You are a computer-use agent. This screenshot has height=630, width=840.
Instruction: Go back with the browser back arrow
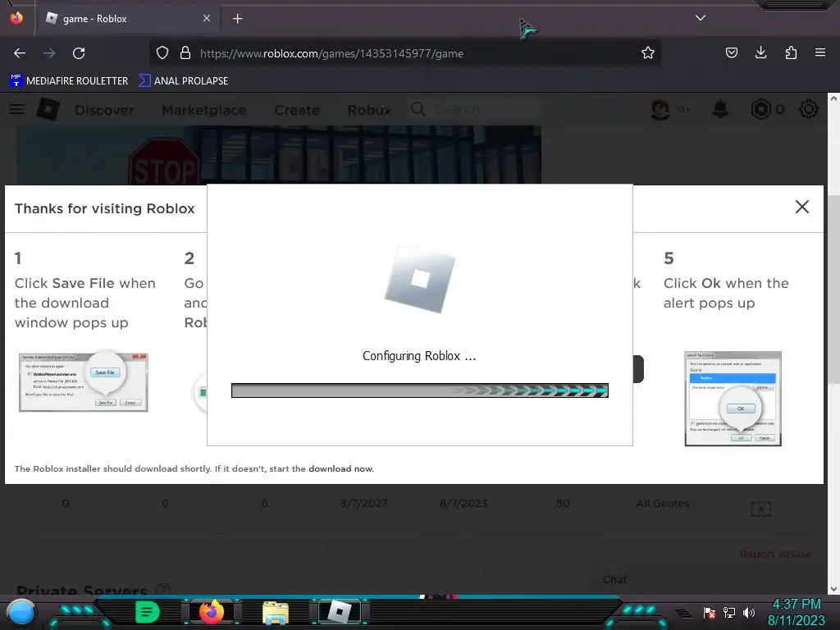[20, 53]
